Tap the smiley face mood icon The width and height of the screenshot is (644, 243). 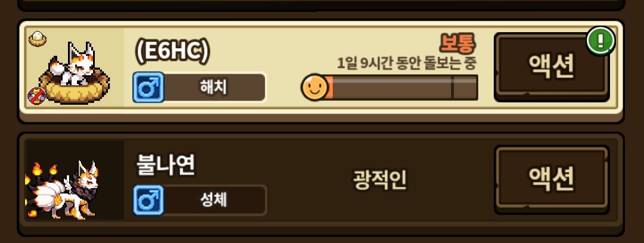point(315,87)
